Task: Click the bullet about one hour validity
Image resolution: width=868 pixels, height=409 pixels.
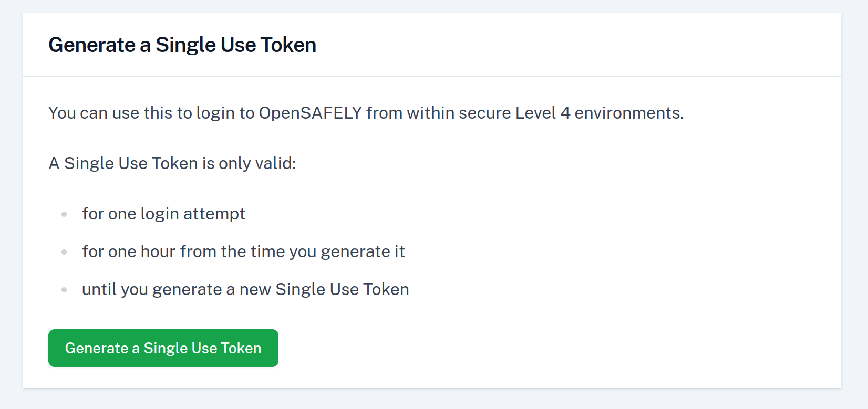Action: point(243,251)
